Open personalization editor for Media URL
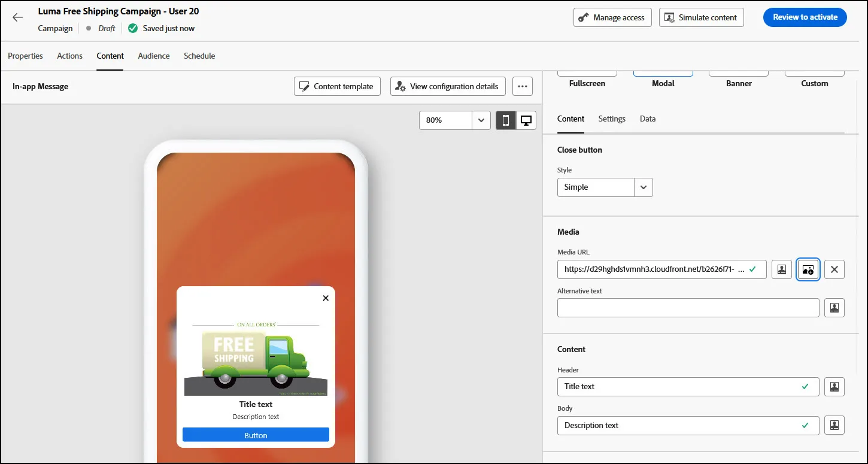 click(782, 269)
